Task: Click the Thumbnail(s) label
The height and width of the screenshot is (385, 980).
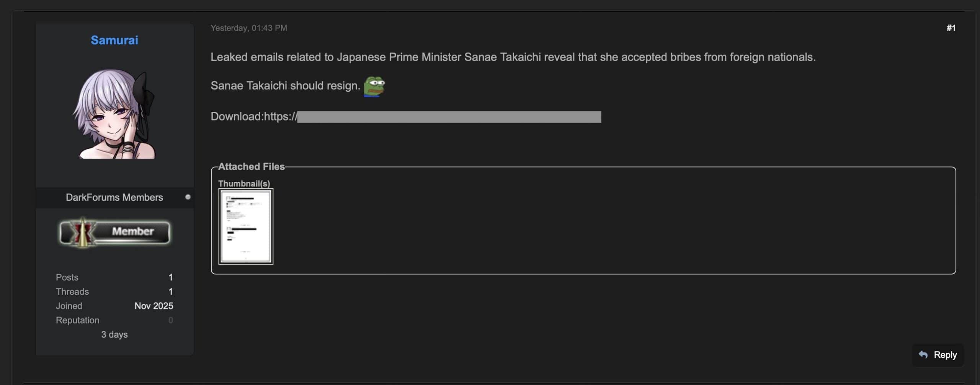Action: point(244,184)
